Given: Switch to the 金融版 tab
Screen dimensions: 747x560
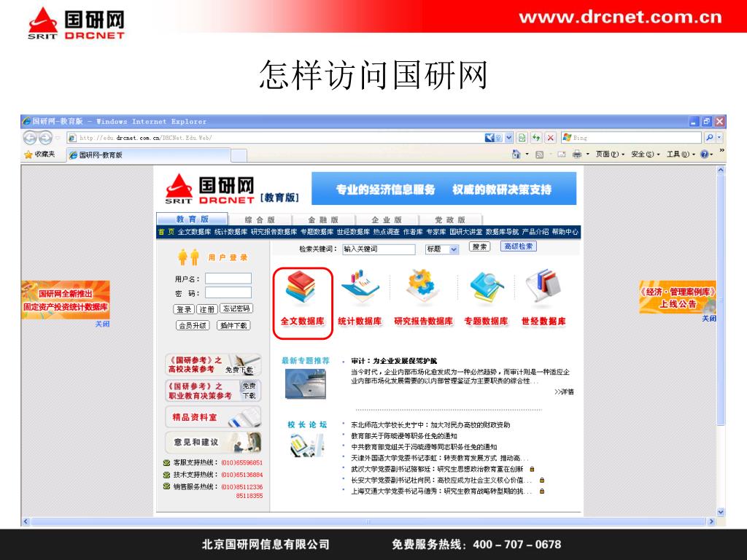Looking at the screenshot, I should coord(323,219).
